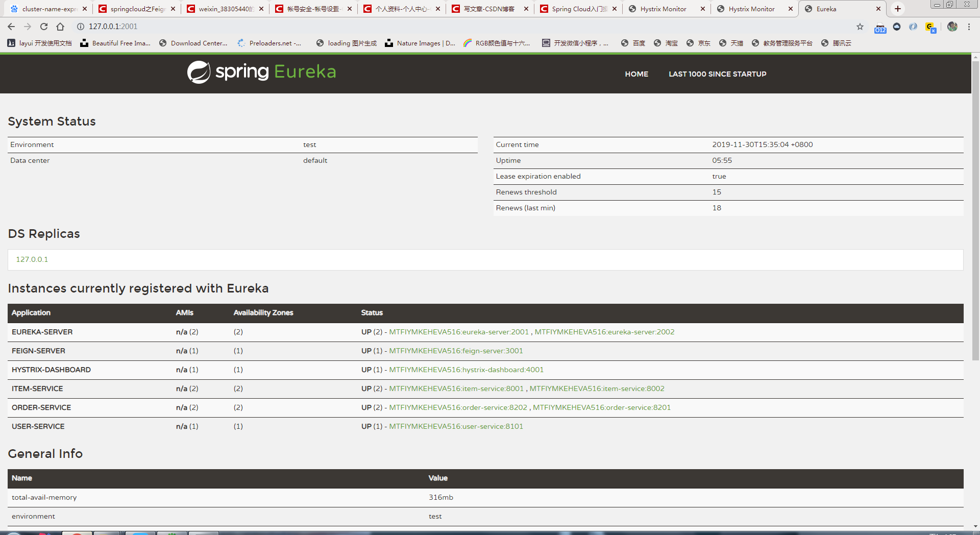The width and height of the screenshot is (980, 535).
Task: Select the 个人资料-个人中心 tab
Action: (x=401, y=9)
